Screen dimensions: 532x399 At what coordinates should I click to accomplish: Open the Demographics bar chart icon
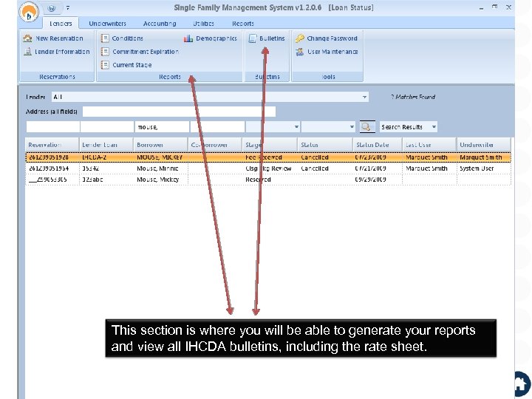coord(188,38)
